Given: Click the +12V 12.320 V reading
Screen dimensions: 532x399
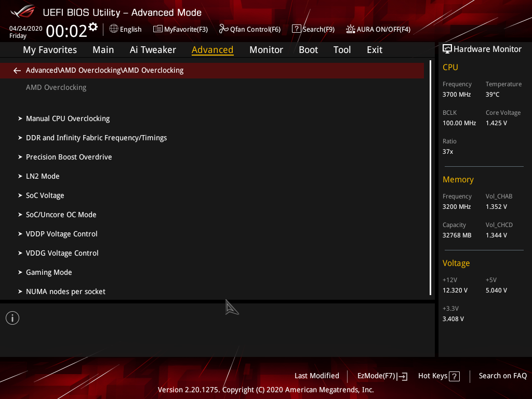Looking at the screenshot, I should click(455, 290).
